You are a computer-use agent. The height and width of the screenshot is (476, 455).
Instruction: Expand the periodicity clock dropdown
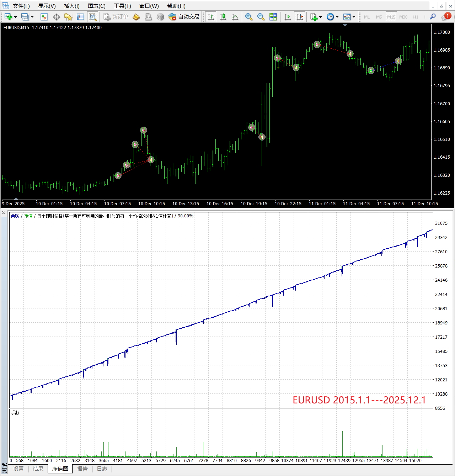337,17
